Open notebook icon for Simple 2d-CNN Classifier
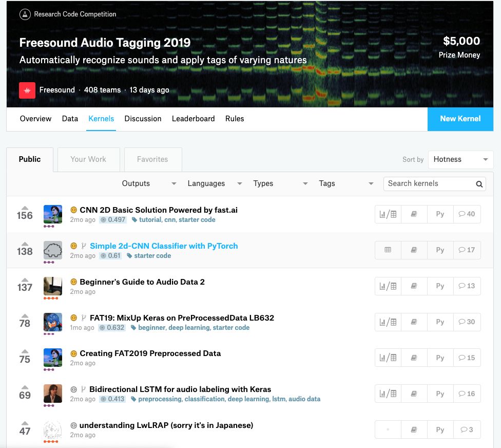The image size is (501, 448). click(x=414, y=250)
